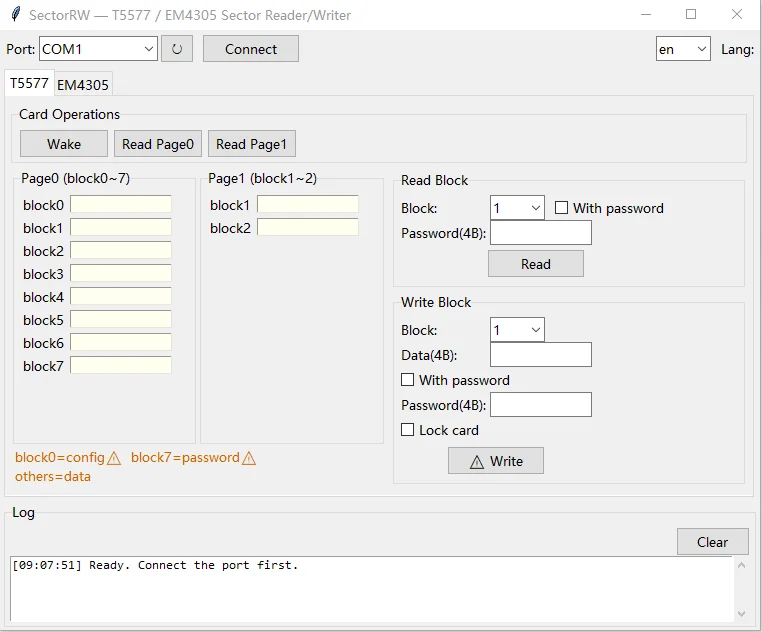Click the Page0 block3 field

pos(121,273)
